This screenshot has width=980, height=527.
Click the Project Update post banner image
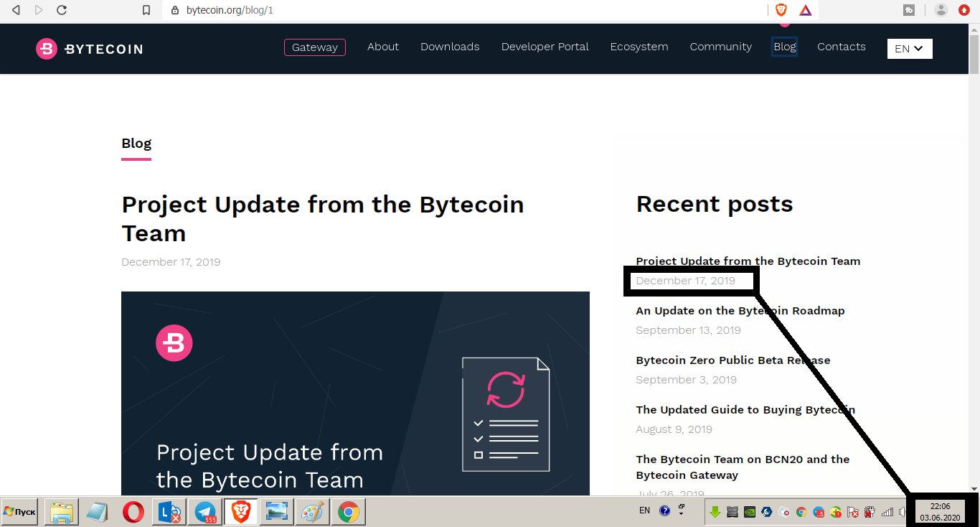[355, 393]
